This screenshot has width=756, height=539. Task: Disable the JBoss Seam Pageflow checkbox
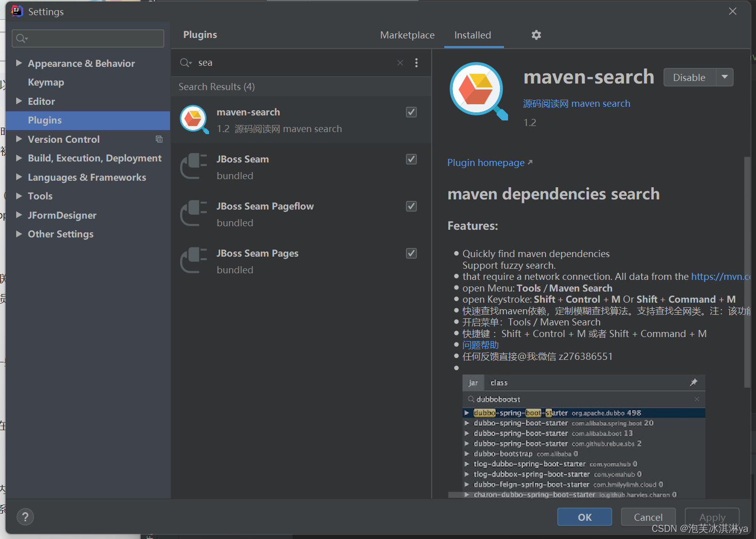point(411,206)
